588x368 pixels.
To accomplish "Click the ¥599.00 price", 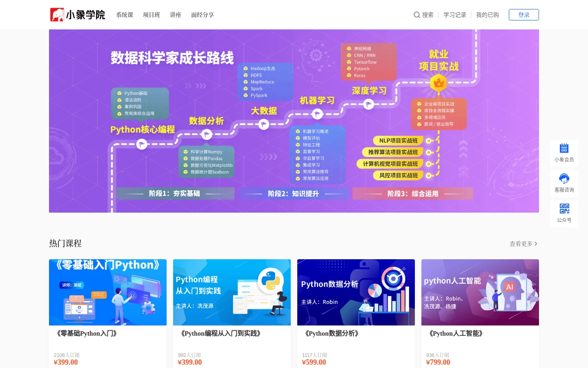I will click(x=314, y=362).
